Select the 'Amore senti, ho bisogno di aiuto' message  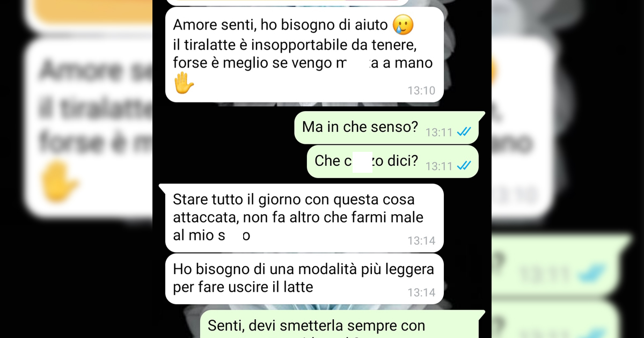pyautogui.click(x=304, y=55)
